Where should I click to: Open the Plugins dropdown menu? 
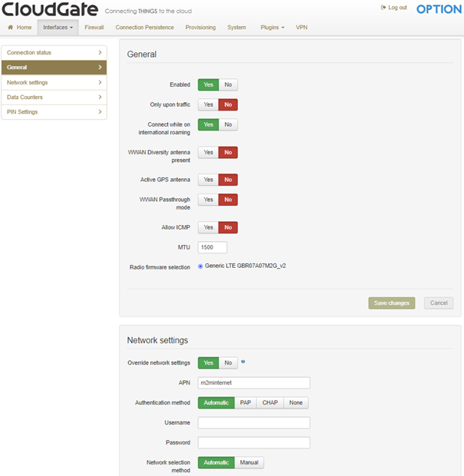pos(271,27)
